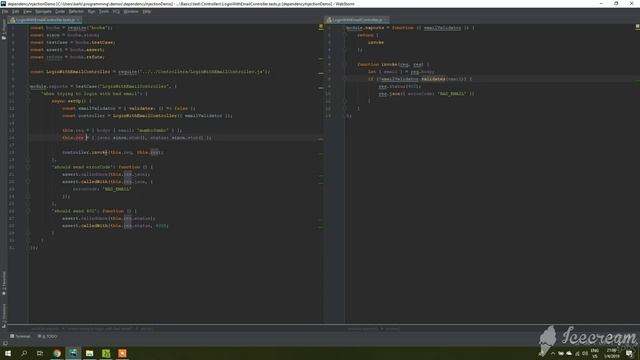Screen dimensions: 640x360
Task: Collapse the if emailValidator block in right editor
Action: [x=345, y=79]
